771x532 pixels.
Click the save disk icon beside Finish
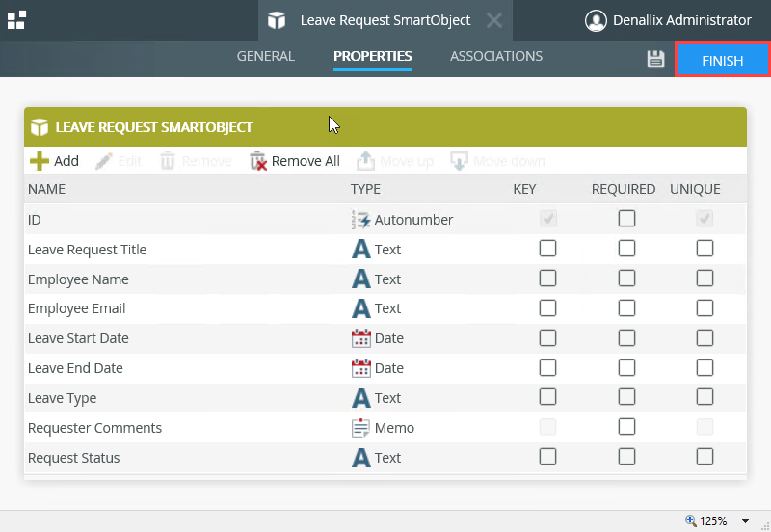pos(655,59)
